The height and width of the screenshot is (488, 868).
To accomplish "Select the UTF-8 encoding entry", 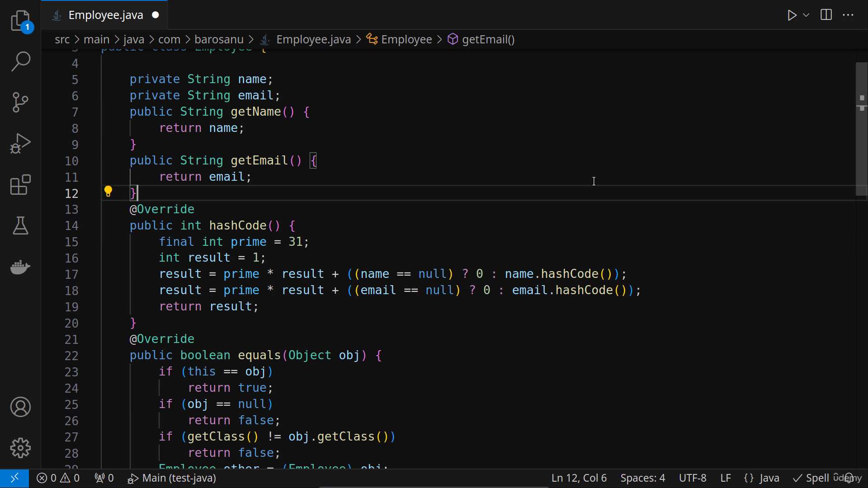I will pos(692,478).
